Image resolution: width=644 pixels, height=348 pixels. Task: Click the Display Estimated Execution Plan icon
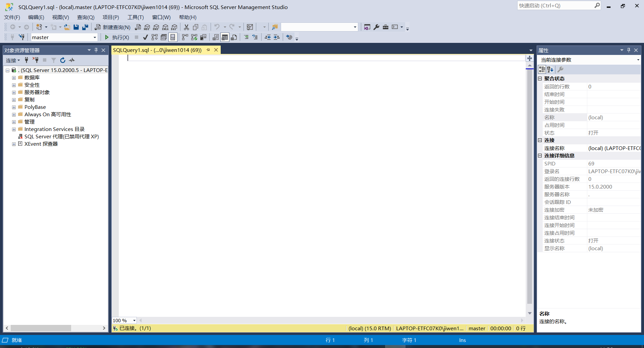(155, 37)
